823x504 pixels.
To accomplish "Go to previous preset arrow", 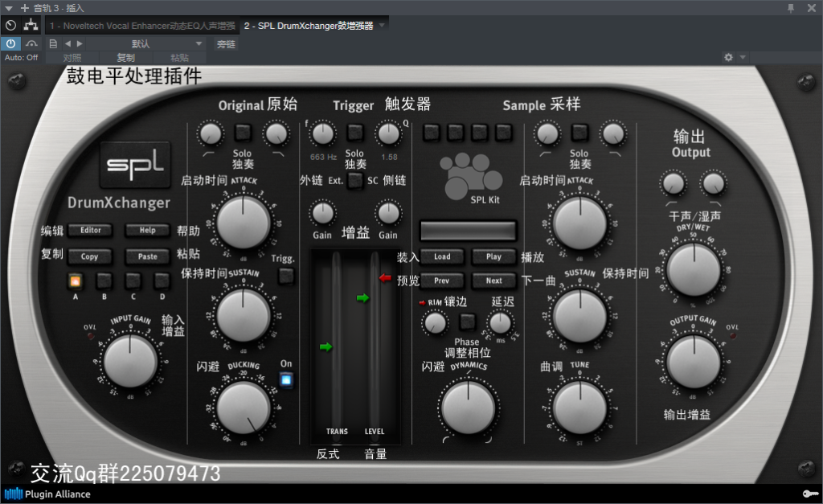I will pos(68,43).
